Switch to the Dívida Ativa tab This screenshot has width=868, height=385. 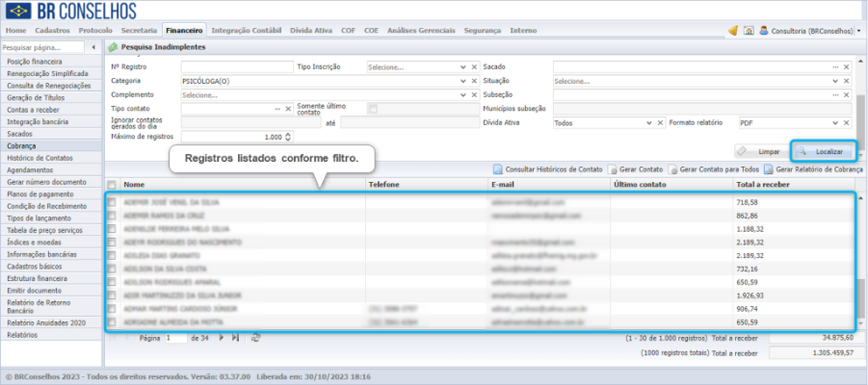click(x=311, y=31)
